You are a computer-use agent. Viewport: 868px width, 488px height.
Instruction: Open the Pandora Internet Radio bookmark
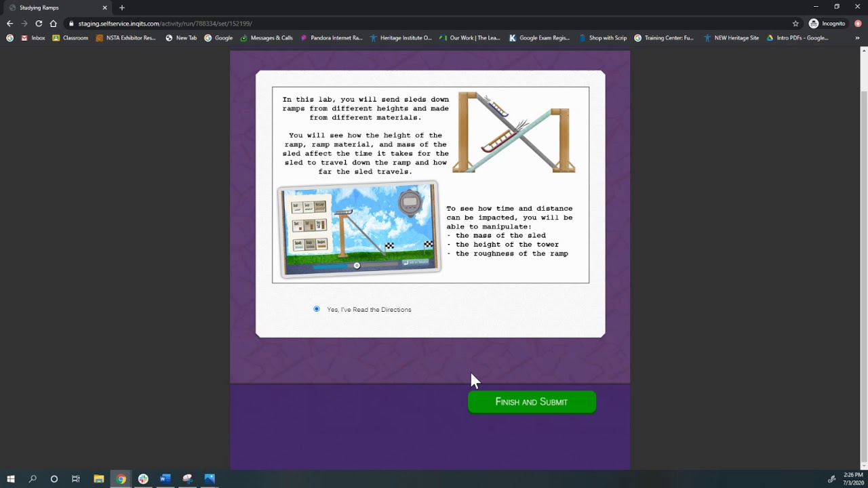pos(332,38)
